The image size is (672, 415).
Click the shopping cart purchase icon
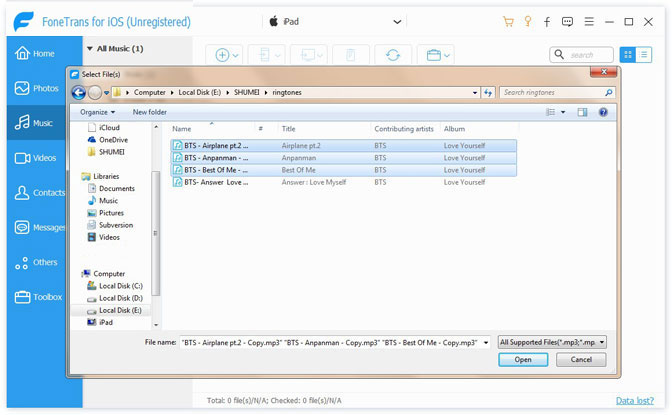[508, 21]
